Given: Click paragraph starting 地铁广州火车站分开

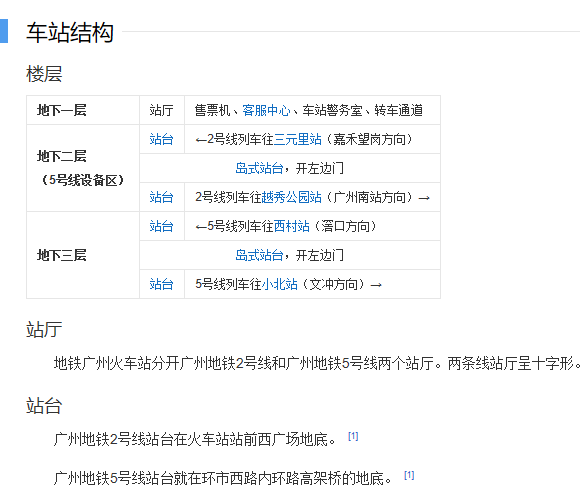Looking at the screenshot, I should point(317,364).
